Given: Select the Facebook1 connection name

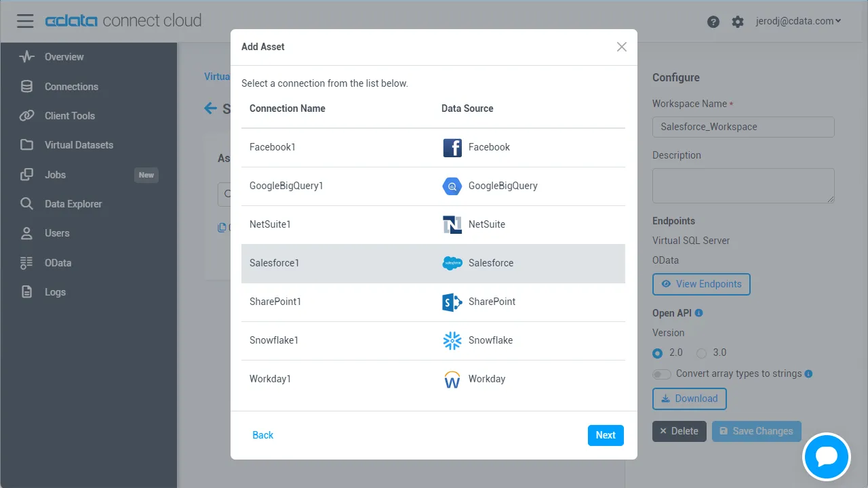Looking at the screenshot, I should [273, 147].
